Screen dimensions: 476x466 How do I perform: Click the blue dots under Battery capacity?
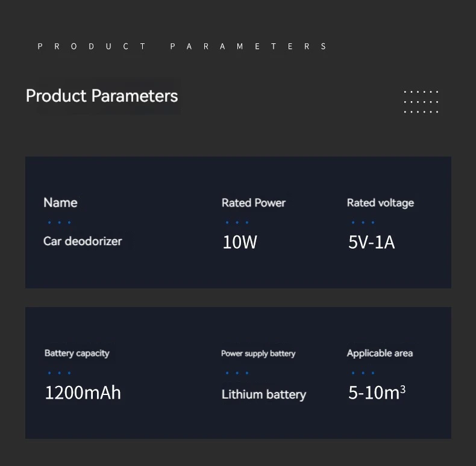coord(59,373)
